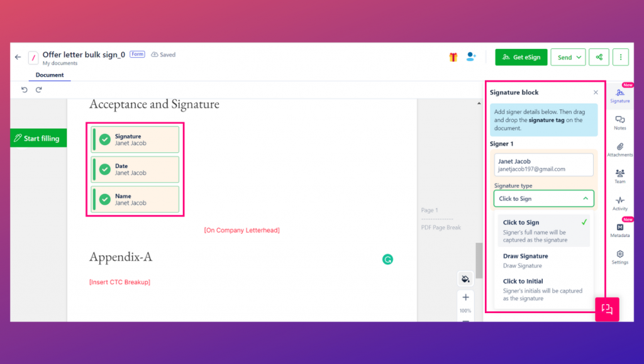Click the Grammarly icon in document

coord(387,260)
